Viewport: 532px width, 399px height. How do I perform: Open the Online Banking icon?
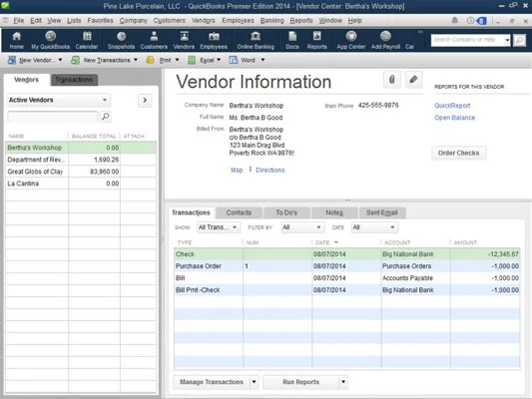click(x=256, y=40)
